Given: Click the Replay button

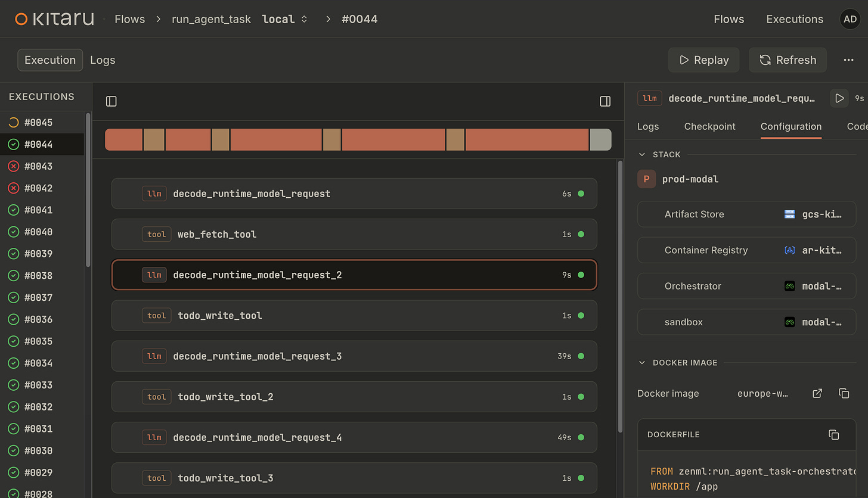Looking at the screenshot, I should click(x=704, y=60).
